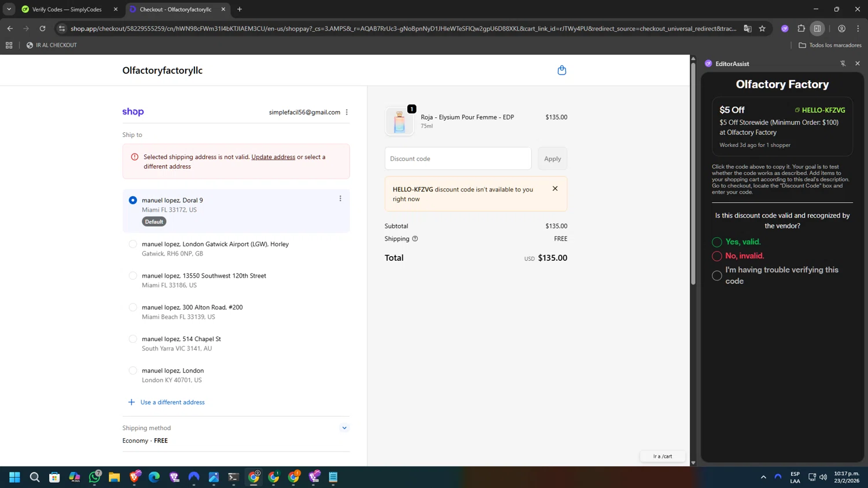Open the terminal from the taskbar
Screen dimensions: 868x488
coord(233,477)
